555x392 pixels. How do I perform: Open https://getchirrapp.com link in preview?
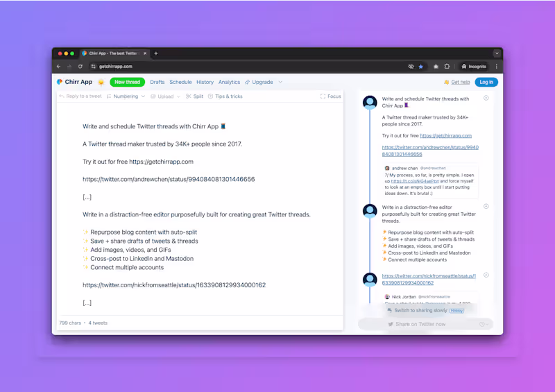[445, 135]
